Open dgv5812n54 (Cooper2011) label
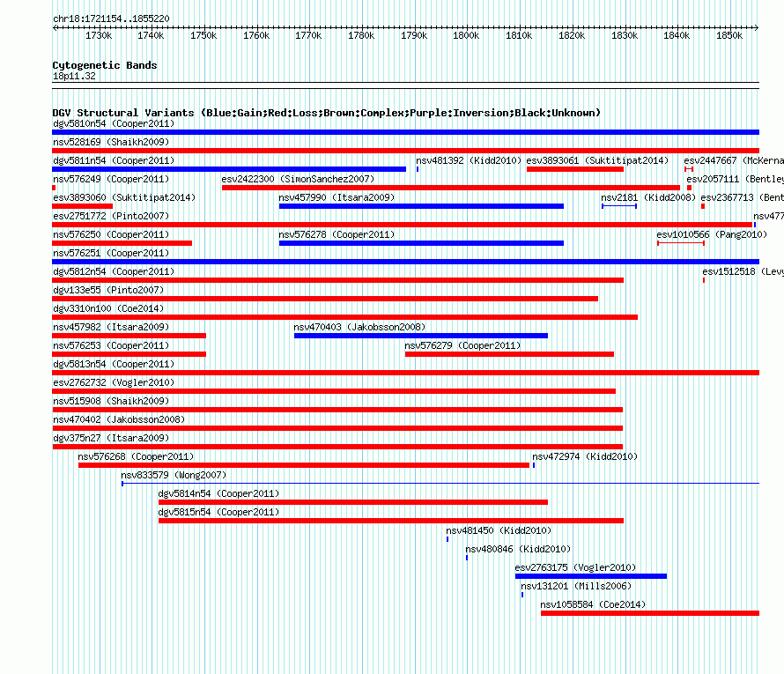The width and height of the screenshot is (784, 674). click(114, 271)
